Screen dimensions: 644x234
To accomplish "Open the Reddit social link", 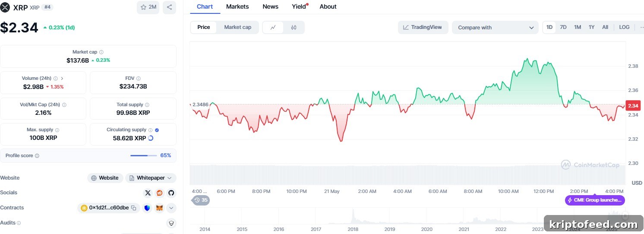I will 160,193.
